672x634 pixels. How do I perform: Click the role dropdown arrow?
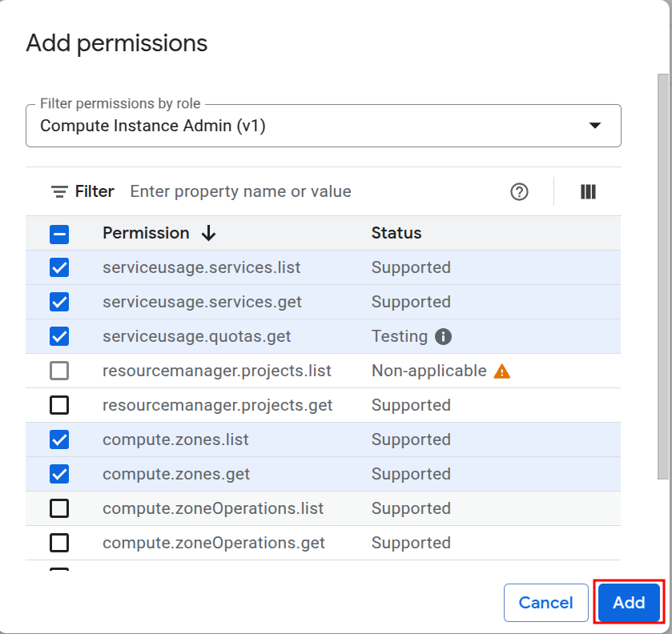(x=595, y=126)
